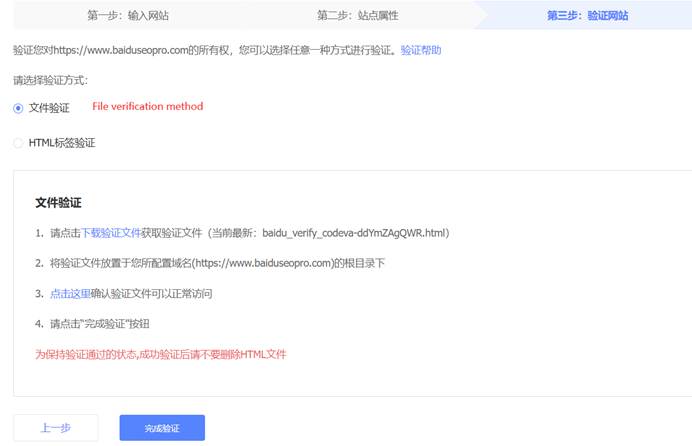Follow the 点击这里 link in step 3
Image resolution: width=692 pixels, height=446 pixels.
pyautogui.click(x=69, y=294)
